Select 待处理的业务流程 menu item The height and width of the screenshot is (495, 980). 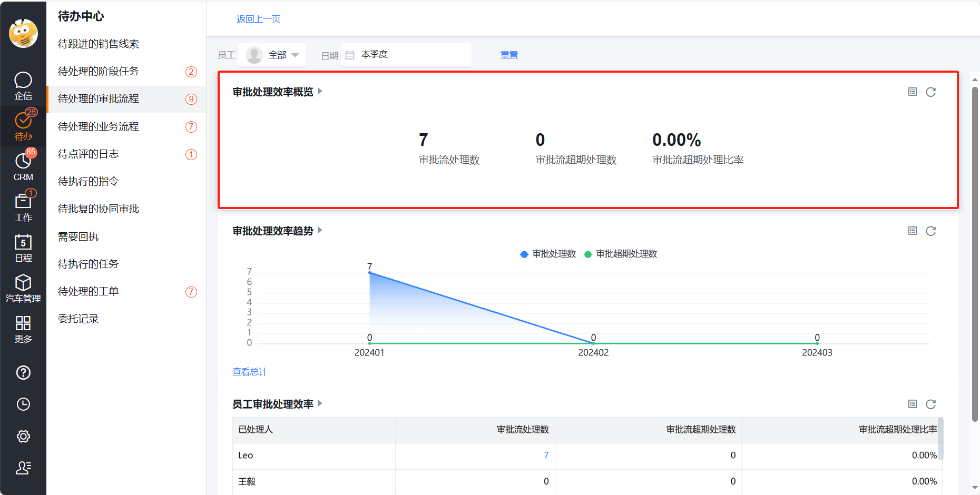pos(126,126)
